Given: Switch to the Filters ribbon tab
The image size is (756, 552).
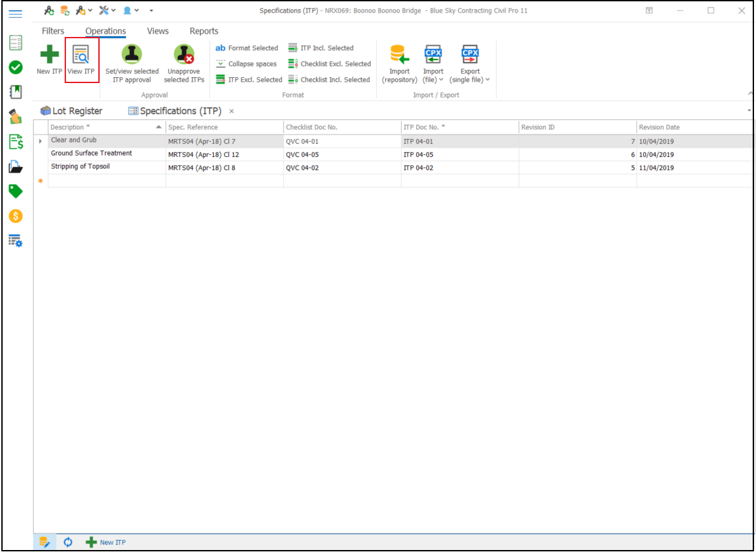Looking at the screenshot, I should point(53,31).
